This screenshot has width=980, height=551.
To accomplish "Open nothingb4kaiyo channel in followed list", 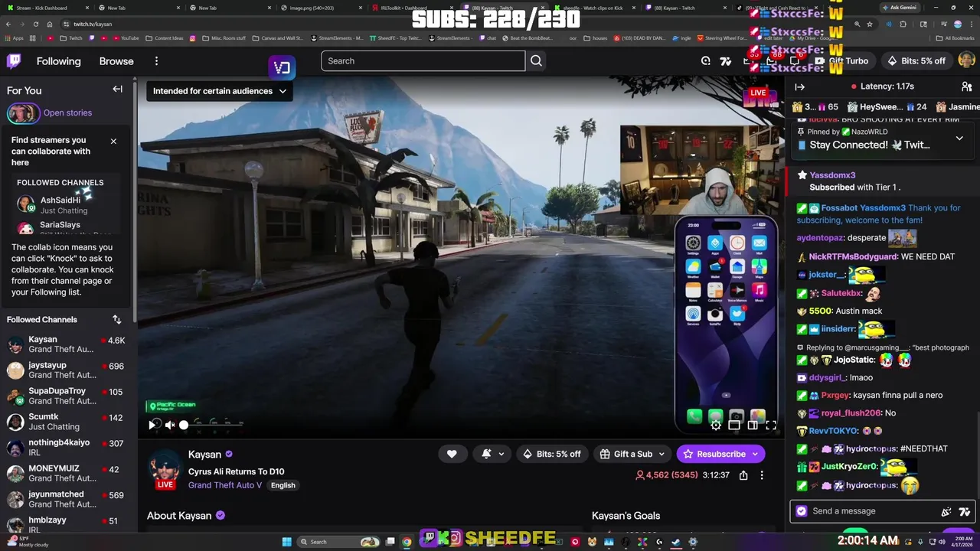I will click(65, 448).
